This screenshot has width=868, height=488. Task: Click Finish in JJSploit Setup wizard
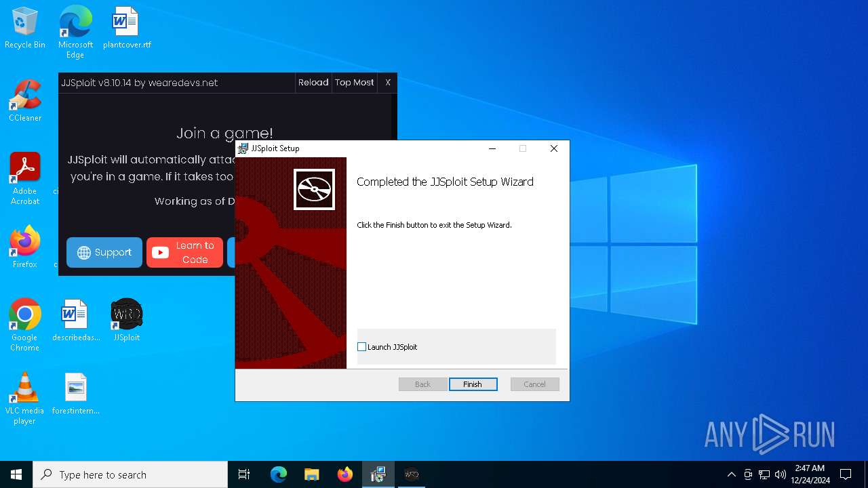pos(473,384)
